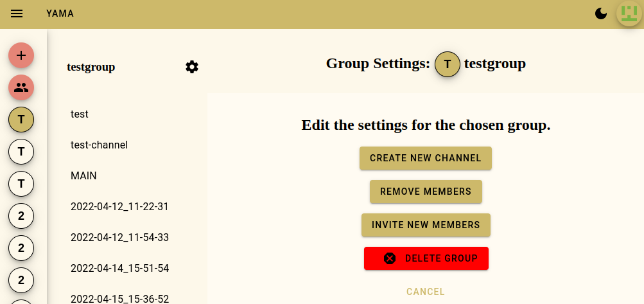Click the X icon on Delete Group

[x=390, y=258]
